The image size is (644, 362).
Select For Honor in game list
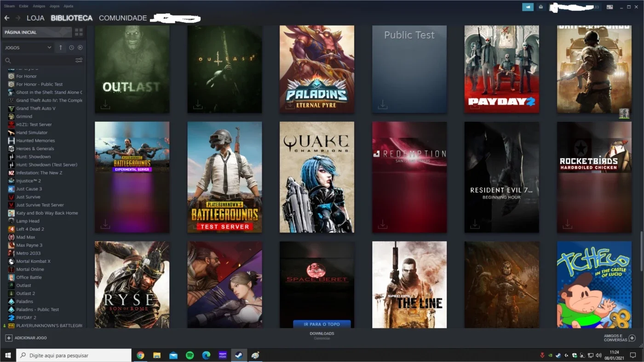pos(26,76)
